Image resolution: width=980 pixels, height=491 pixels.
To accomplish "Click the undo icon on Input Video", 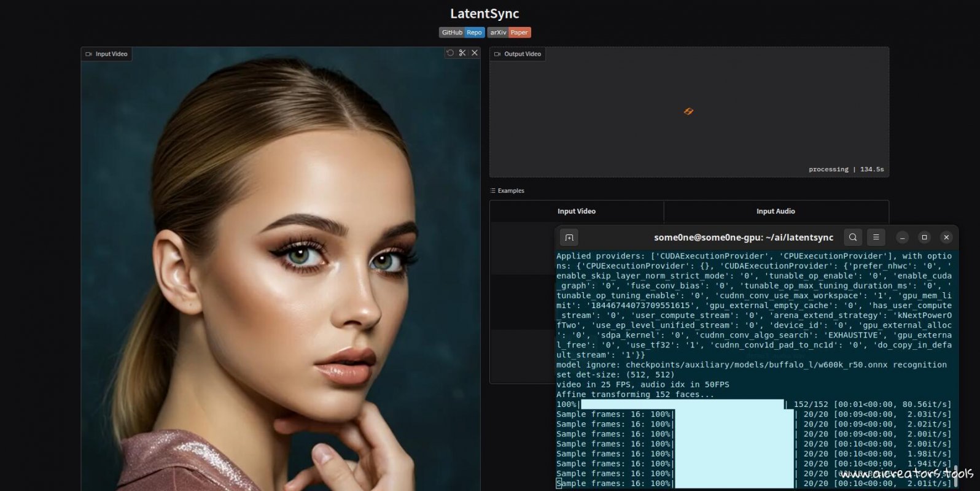I will coord(450,53).
